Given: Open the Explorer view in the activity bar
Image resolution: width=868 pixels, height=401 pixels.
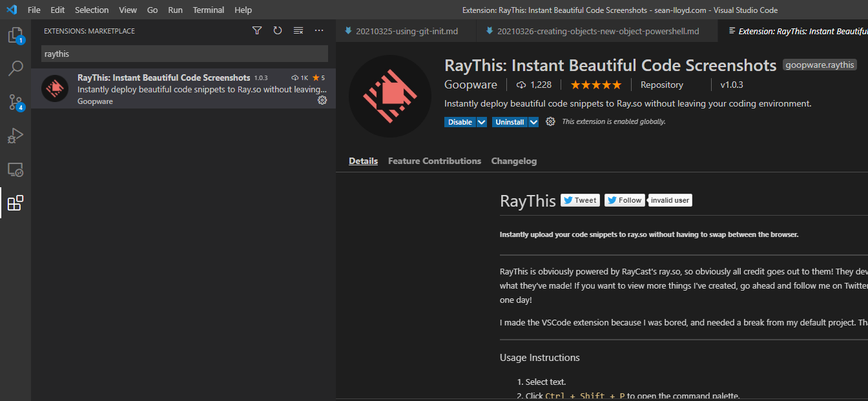Looking at the screenshot, I should (15, 36).
